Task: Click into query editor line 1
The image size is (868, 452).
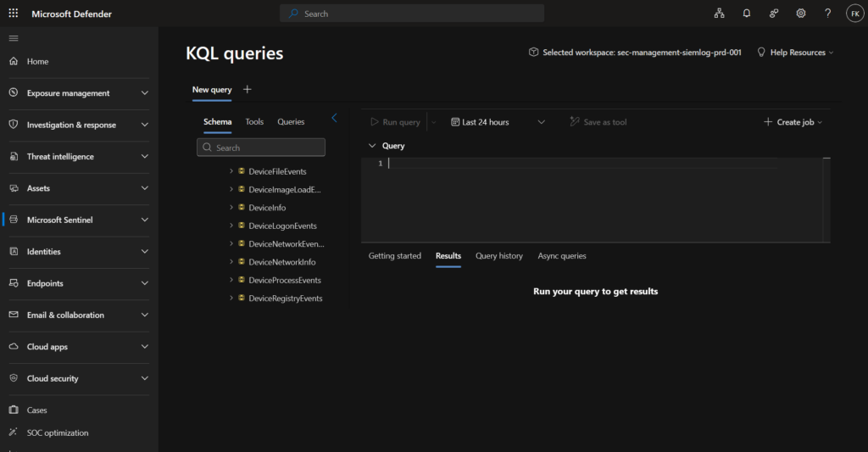Action: (x=581, y=163)
